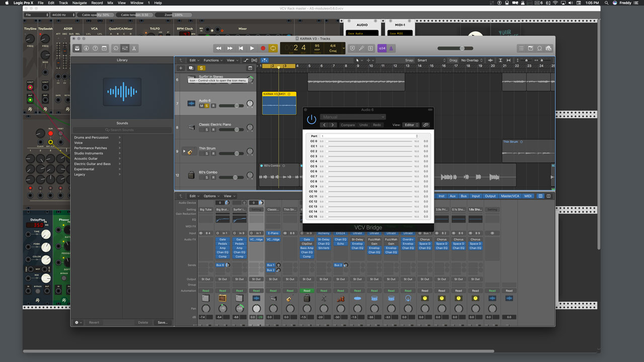Click the plugin Undo button
This screenshot has width=644, height=362.
click(x=363, y=125)
